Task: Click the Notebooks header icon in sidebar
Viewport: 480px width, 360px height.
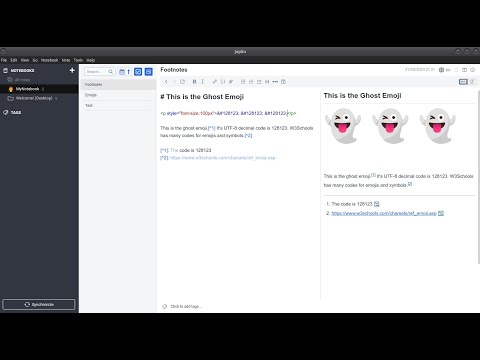Action: pyautogui.click(x=5, y=70)
